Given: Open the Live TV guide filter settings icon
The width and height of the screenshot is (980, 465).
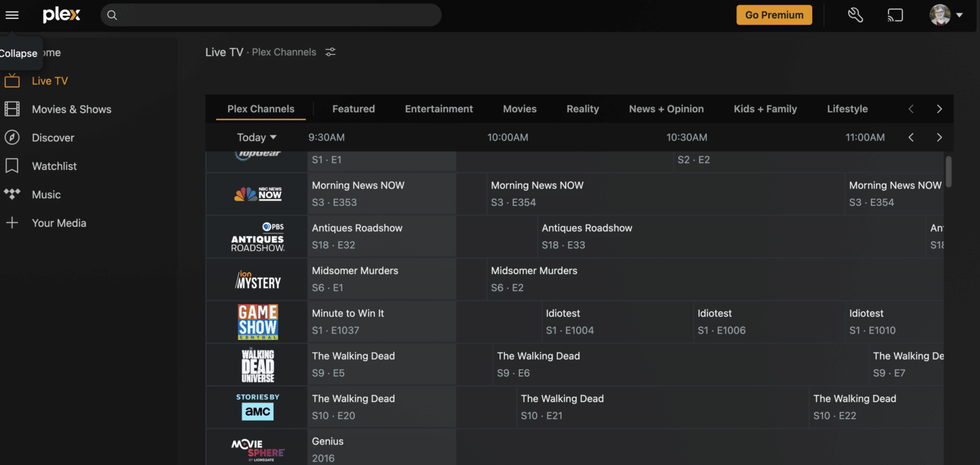Looking at the screenshot, I should (331, 52).
